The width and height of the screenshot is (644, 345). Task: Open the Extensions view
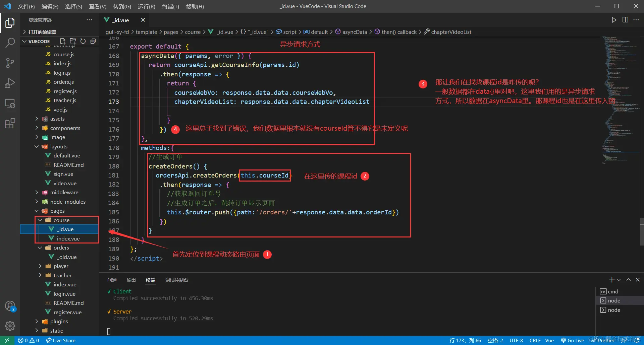tap(10, 124)
